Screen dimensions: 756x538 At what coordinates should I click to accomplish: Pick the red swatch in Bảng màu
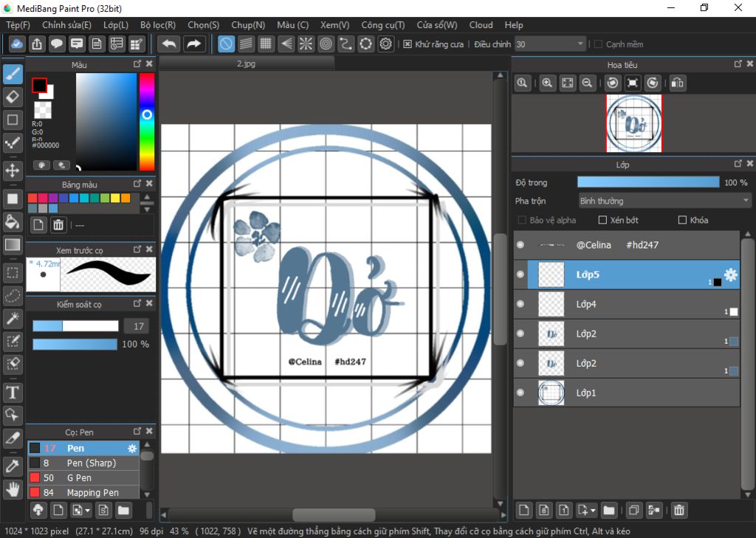pyautogui.click(x=32, y=198)
